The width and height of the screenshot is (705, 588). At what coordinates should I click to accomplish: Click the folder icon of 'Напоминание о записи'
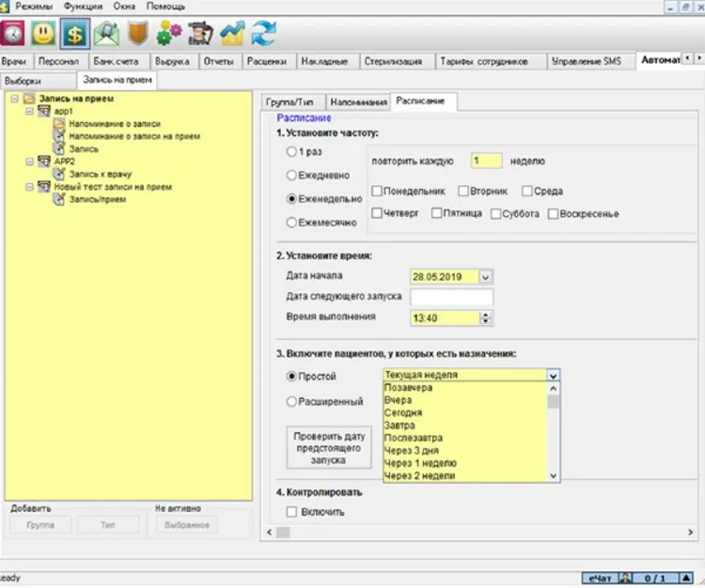(x=59, y=123)
